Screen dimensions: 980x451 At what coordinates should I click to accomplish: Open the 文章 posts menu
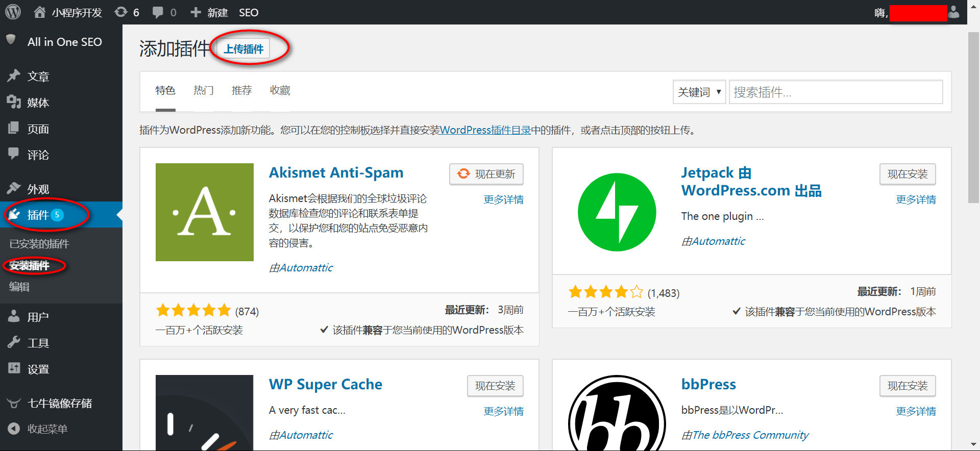tap(61, 77)
